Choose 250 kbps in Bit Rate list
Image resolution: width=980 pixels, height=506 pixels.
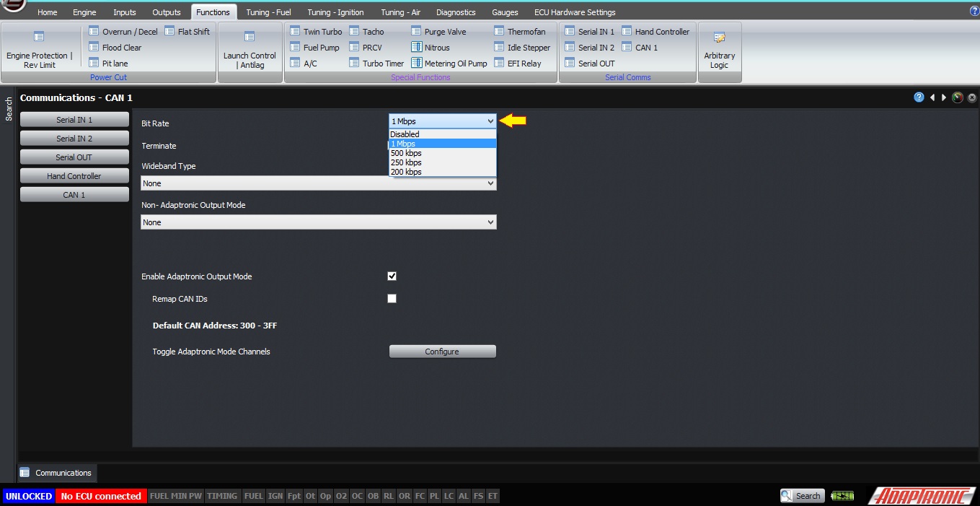(x=443, y=162)
